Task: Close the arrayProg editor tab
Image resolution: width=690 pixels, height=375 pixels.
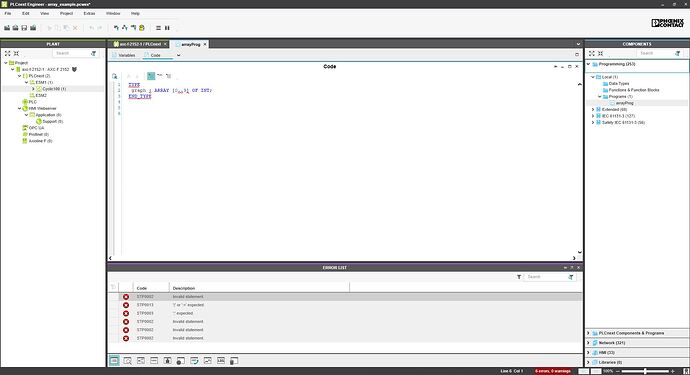Action: pyautogui.click(x=205, y=44)
